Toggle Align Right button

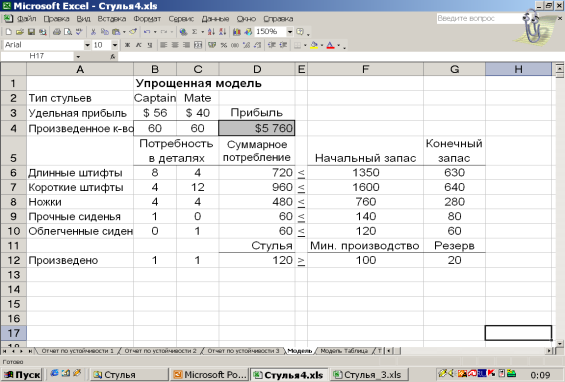coord(186,45)
